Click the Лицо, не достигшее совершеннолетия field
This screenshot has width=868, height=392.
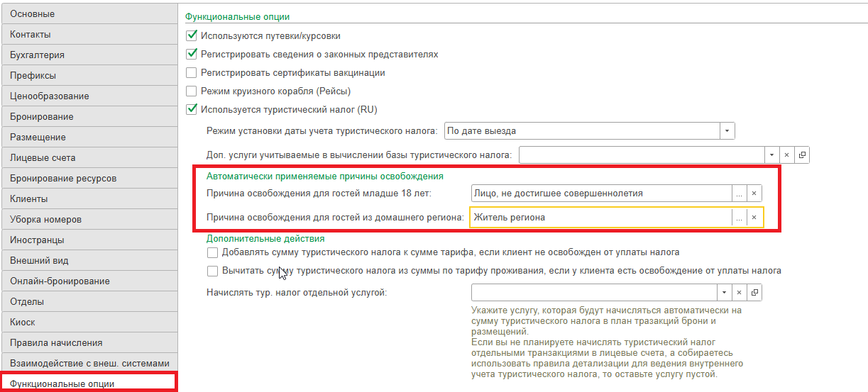[601, 194]
